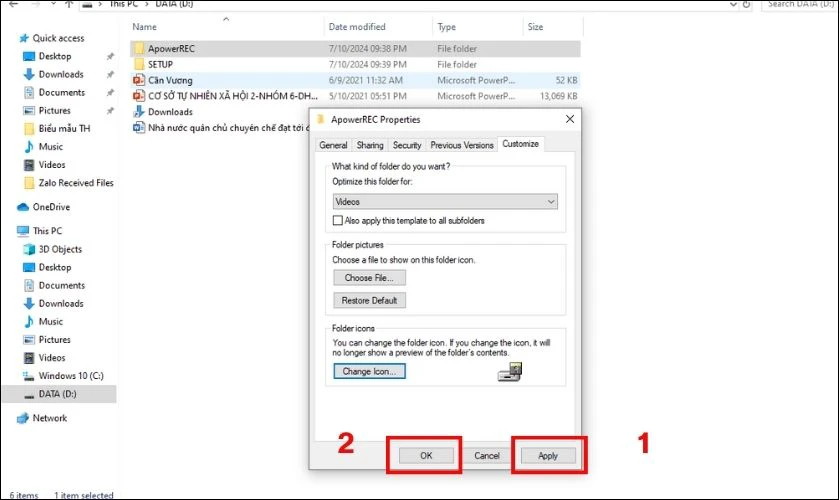
Task: Click the Biểu mẫu TH folder icon
Action: tap(29, 129)
